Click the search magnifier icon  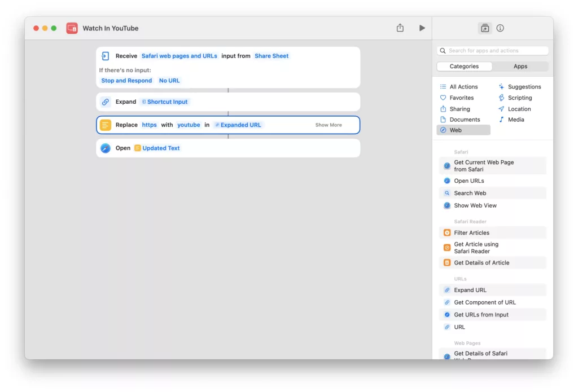pyautogui.click(x=443, y=50)
